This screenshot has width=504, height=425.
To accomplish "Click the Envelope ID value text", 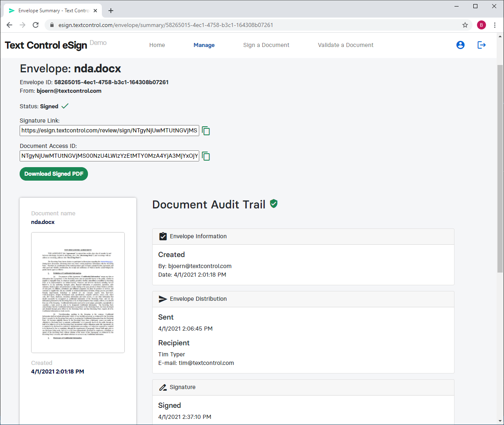I will point(111,82).
